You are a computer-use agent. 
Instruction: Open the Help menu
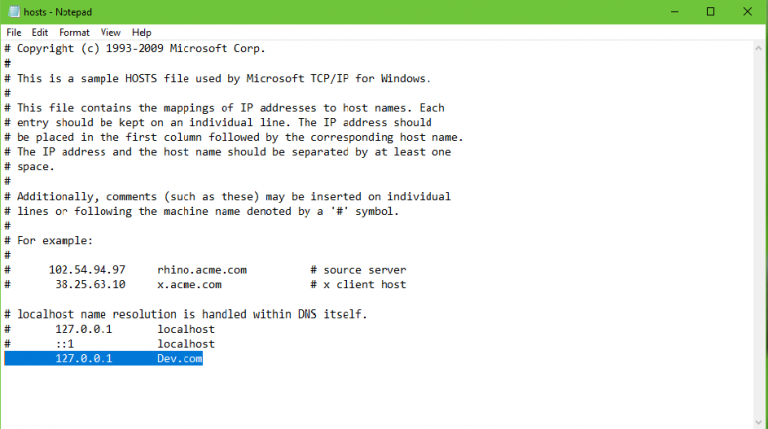click(142, 32)
